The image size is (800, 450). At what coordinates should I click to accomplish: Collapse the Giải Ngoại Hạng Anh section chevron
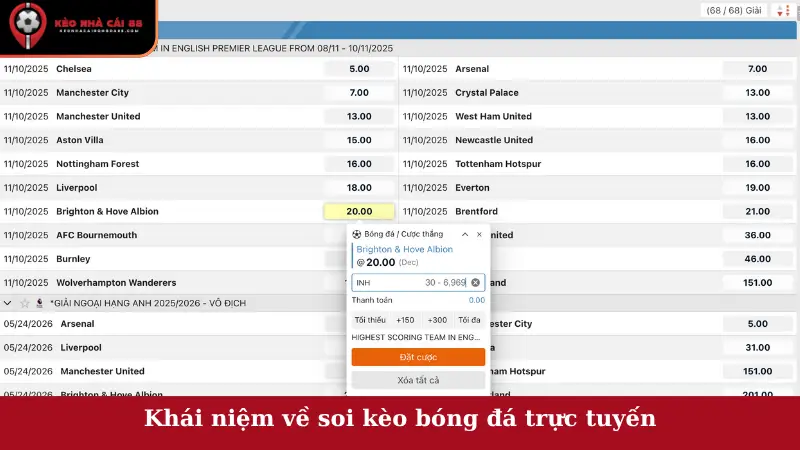[8, 303]
